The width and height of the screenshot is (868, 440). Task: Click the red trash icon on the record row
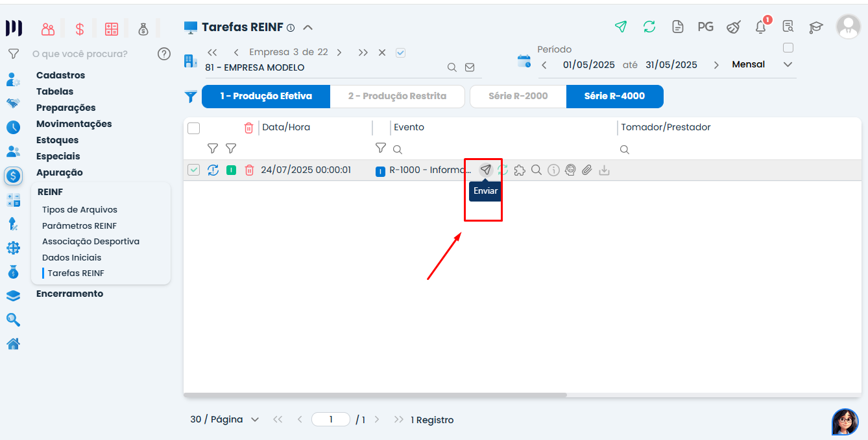pyautogui.click(x=249, y=169)
